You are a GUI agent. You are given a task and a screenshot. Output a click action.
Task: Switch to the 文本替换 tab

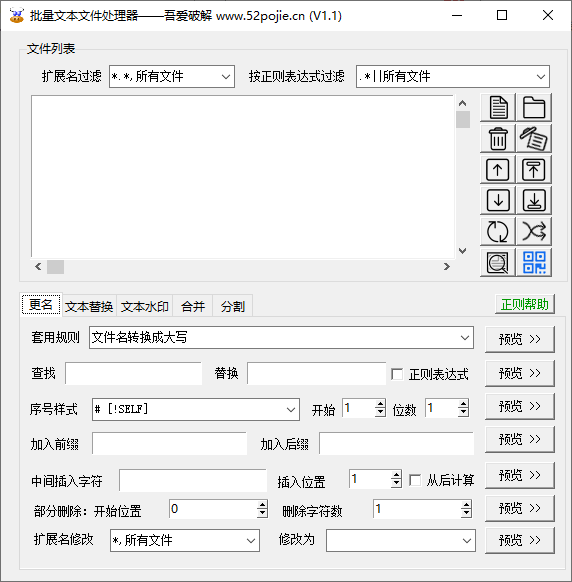click(89, 307)
